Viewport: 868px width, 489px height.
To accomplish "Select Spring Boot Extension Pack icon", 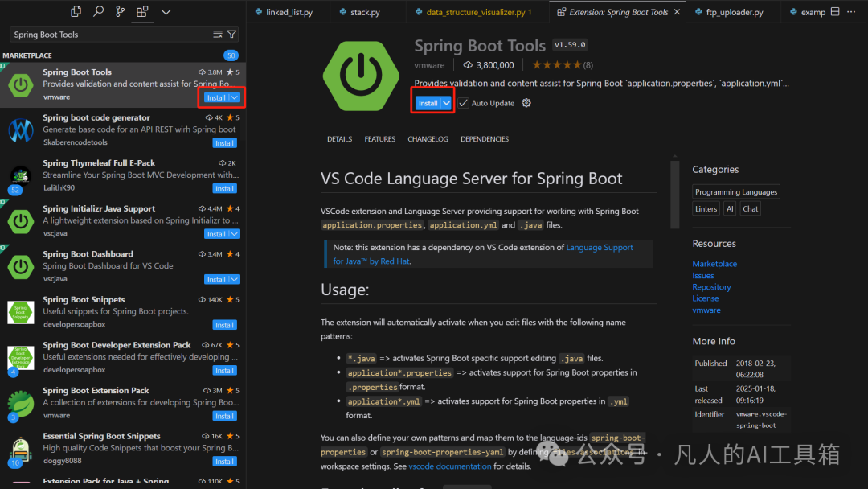I will click(20, 404).
